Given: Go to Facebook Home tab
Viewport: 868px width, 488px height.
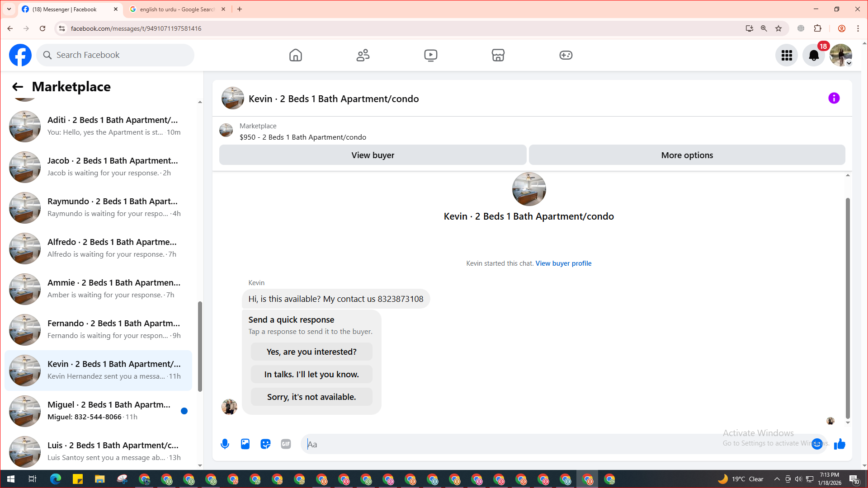Looking at the screenshot, I should click(x=295, y=55).
